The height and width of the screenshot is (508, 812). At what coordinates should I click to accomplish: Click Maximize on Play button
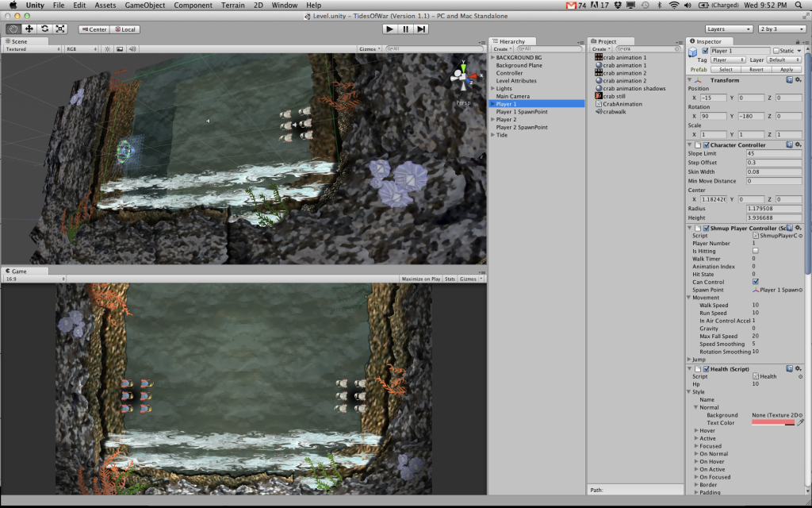click(420, 279)
